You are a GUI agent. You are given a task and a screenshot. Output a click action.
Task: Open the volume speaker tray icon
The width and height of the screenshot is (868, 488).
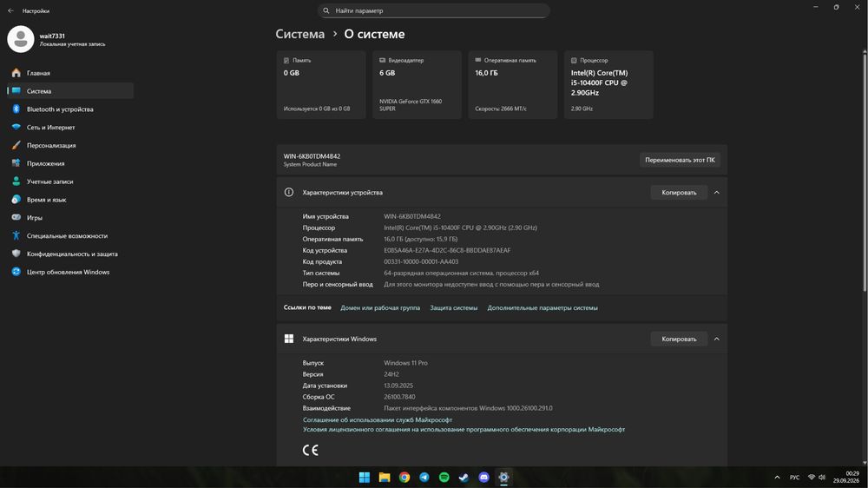(822, 478)
